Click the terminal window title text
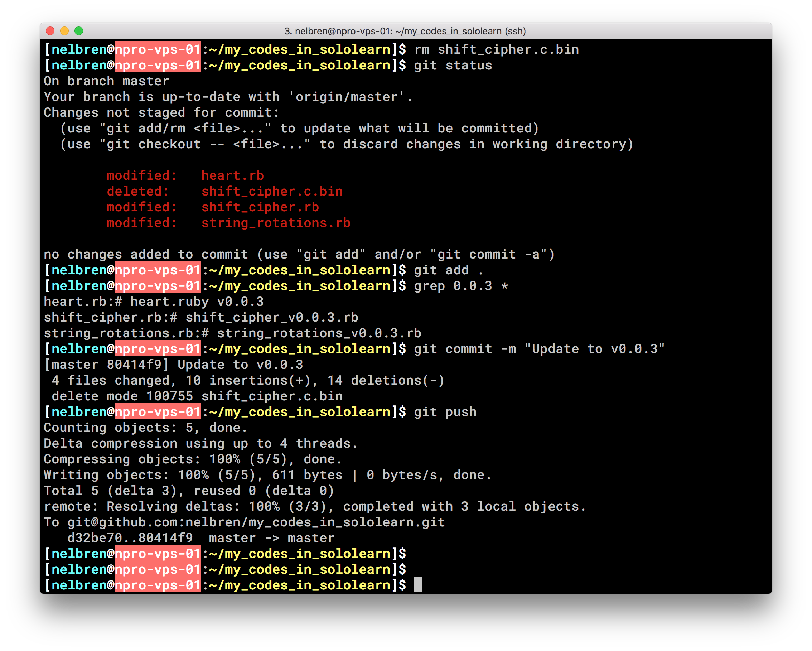 [405, 31]
